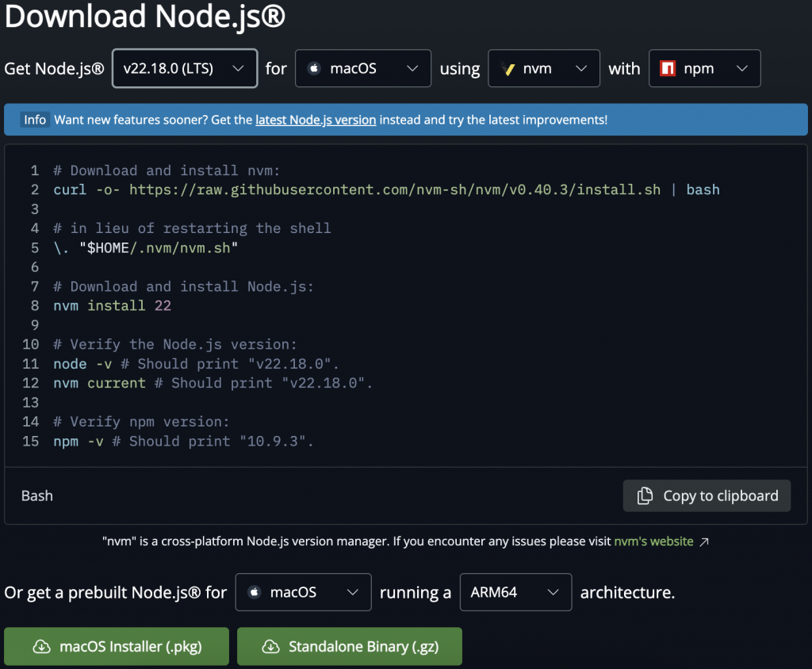This screenshot has height=669, width=812.
Task: Open the prebuilt Node.js macOS dropdown
Action: (304, 592)
